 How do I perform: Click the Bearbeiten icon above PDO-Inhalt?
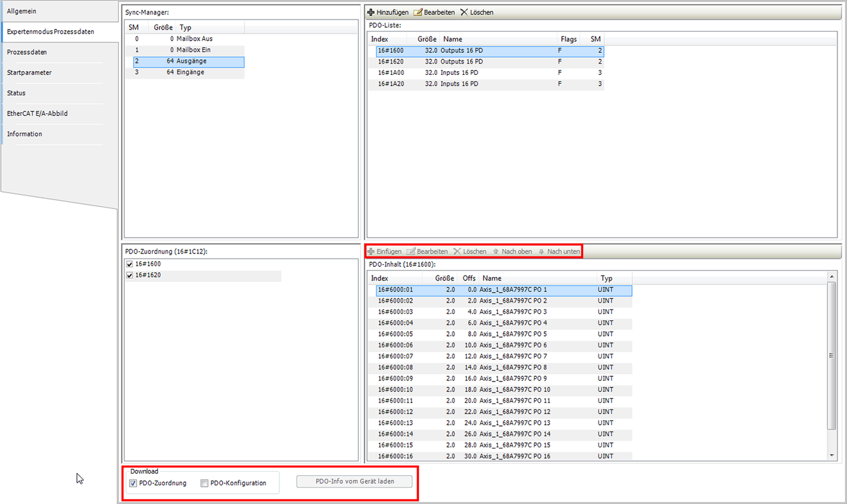pyautogui.click(x=412, y=252)
